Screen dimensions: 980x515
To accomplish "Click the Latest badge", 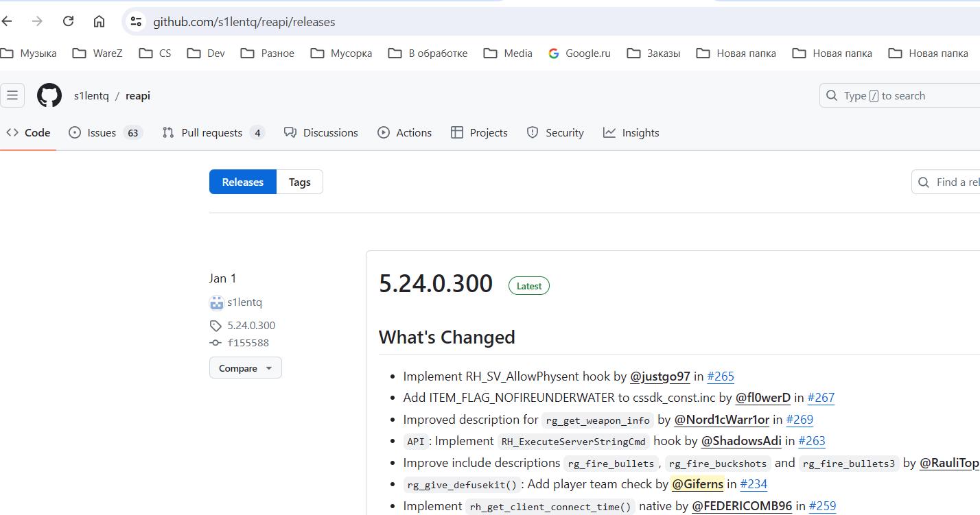I will 529,286.
